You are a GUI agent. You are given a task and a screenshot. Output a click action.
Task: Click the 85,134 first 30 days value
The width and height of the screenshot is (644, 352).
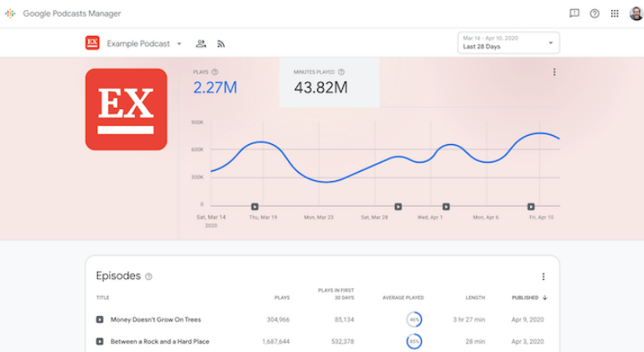point(344,319)
